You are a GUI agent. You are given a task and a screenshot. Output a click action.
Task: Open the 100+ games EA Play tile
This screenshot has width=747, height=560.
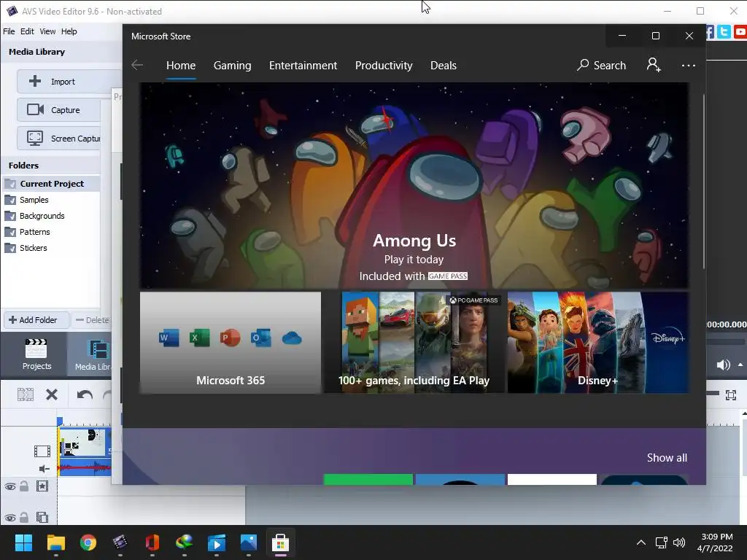coord(414,343)
